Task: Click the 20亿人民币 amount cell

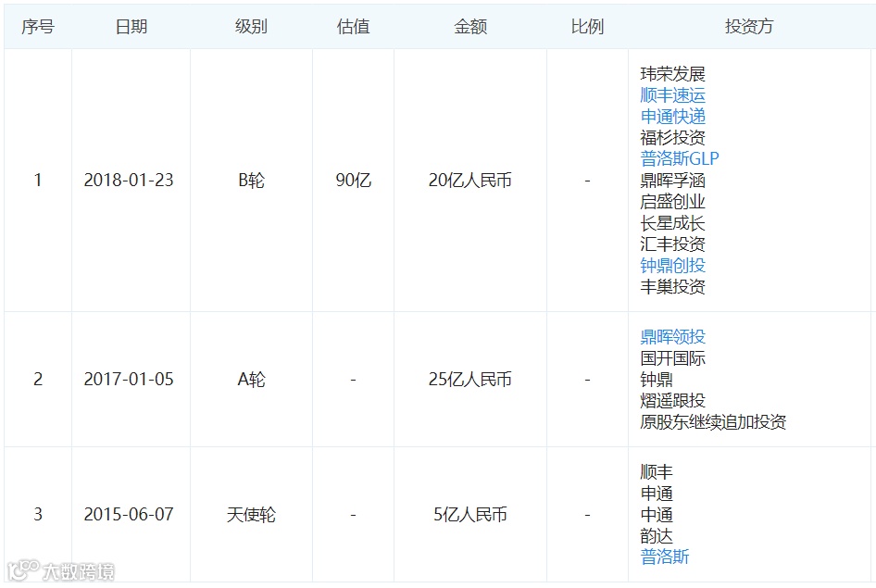Action: click(470, 180)
